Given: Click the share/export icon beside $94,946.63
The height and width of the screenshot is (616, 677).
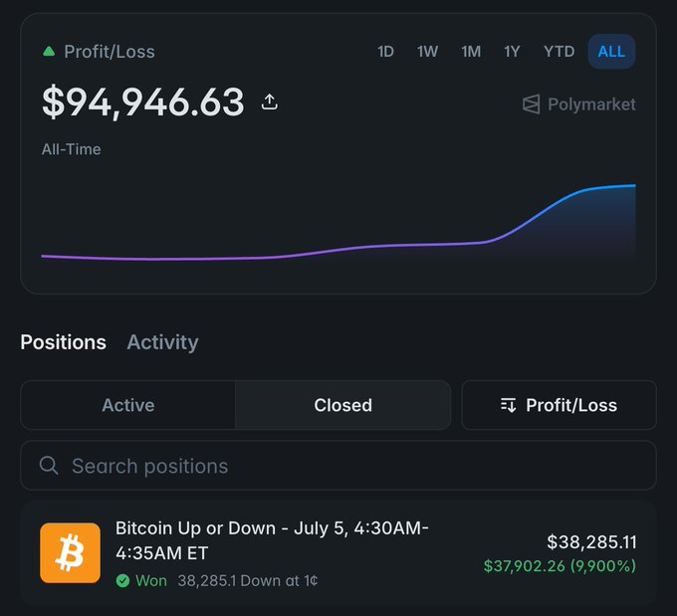Looking at the screenshot, I should [270, 102].
